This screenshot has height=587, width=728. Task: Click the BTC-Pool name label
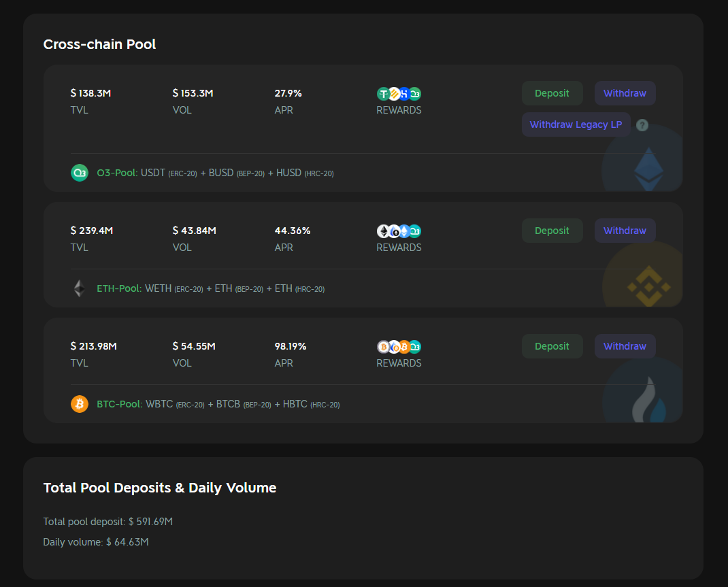(119, 404)
